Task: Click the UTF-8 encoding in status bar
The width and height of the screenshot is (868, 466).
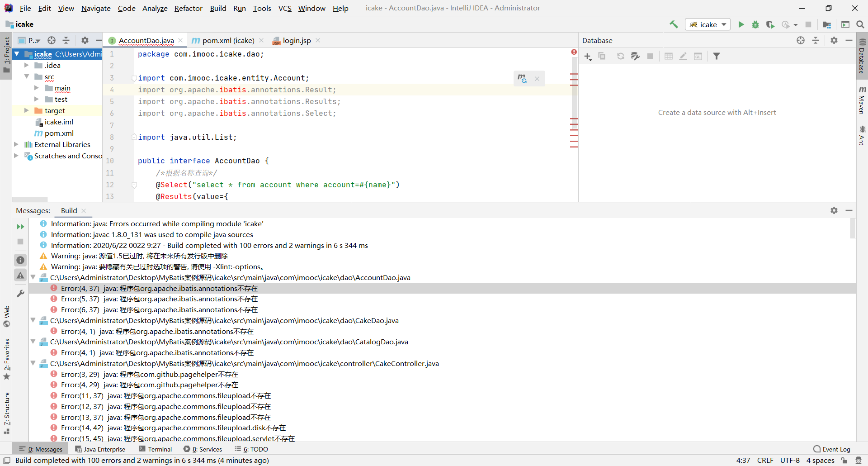Action: pyautogui.click(x=790, y=461)
